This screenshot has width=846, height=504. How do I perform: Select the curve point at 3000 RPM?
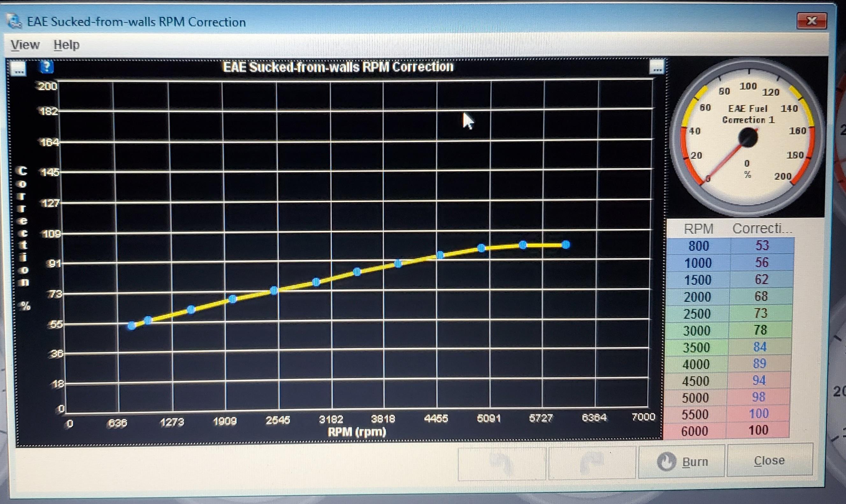point(316,282)
